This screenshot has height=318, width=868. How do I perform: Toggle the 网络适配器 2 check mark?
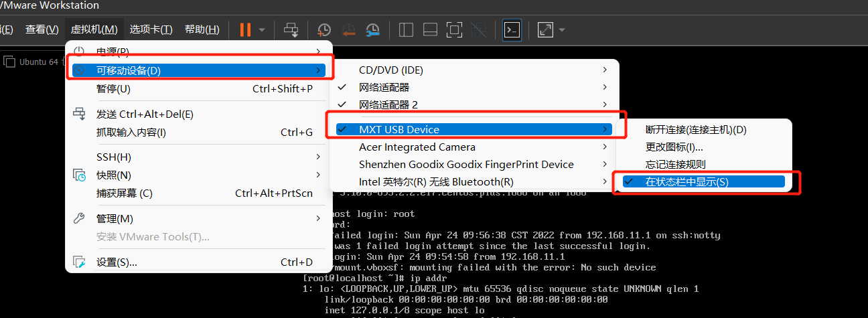[342, 105]
